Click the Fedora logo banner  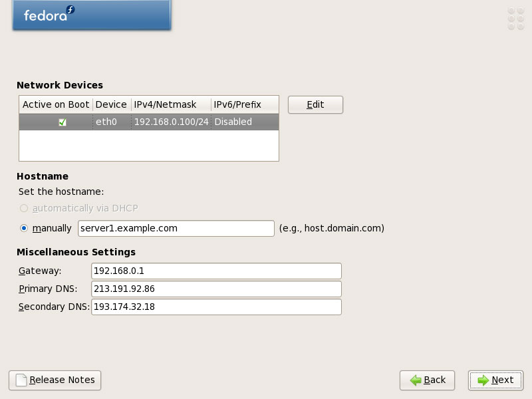[92, 15]
